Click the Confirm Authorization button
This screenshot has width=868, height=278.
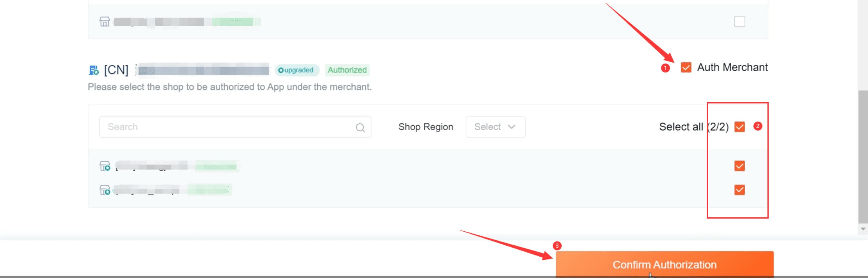click(665, 265)
